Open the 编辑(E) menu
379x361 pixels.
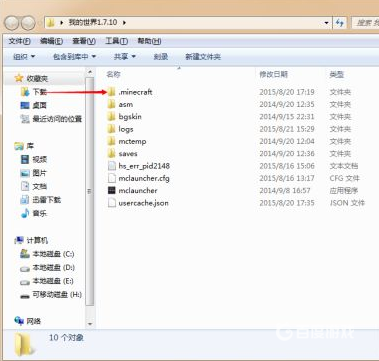pyautogui.click(x=51, y=41)
